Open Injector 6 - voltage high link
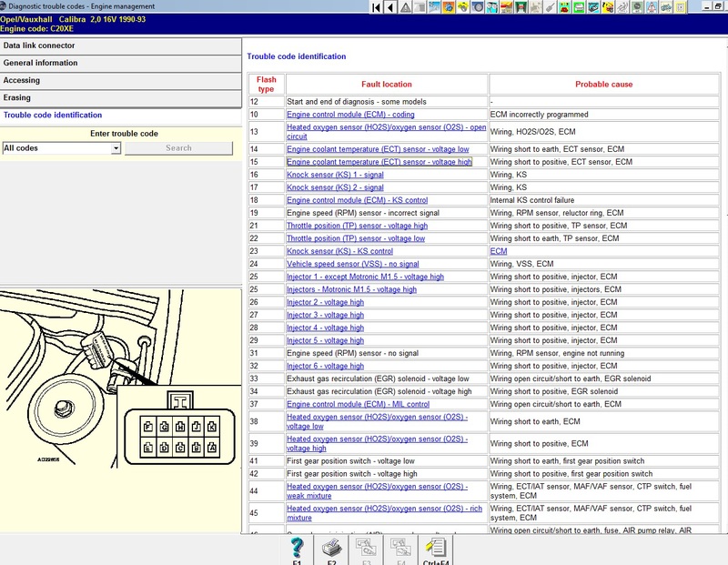The height and width of the screenshot is (565, 728). [325, 367]
